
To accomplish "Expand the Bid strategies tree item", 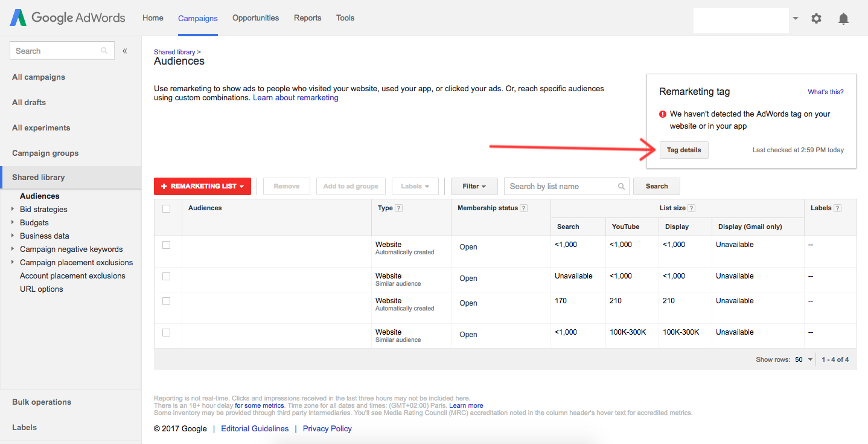I will [x=13, y=210].
